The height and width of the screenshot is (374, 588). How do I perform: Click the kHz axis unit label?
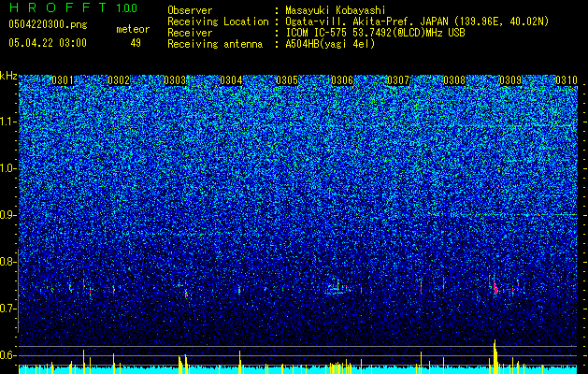point(8,76)
